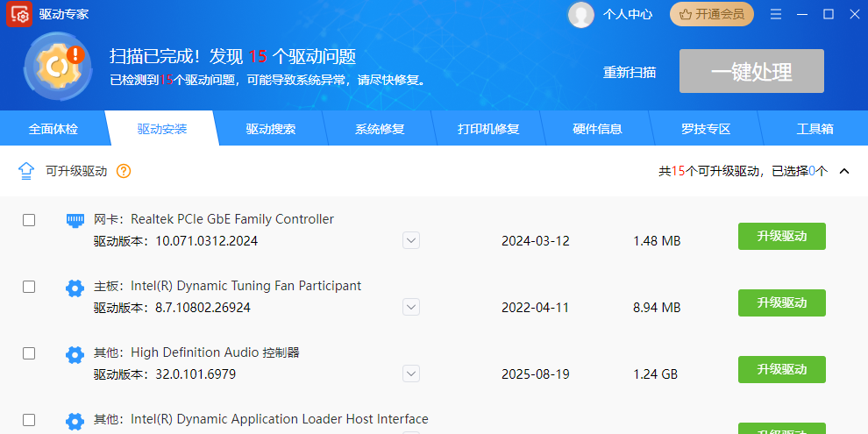Click the date 2022-04-11
868x434 pixels.
pyautogui.click(x=536, y=307)
